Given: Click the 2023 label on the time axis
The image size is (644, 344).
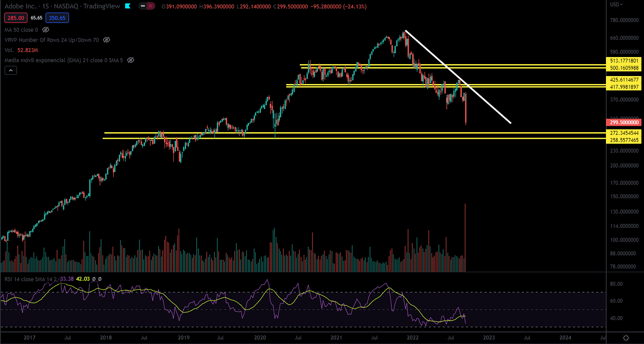Looking at the screenshot, I should tap(489, 337).
